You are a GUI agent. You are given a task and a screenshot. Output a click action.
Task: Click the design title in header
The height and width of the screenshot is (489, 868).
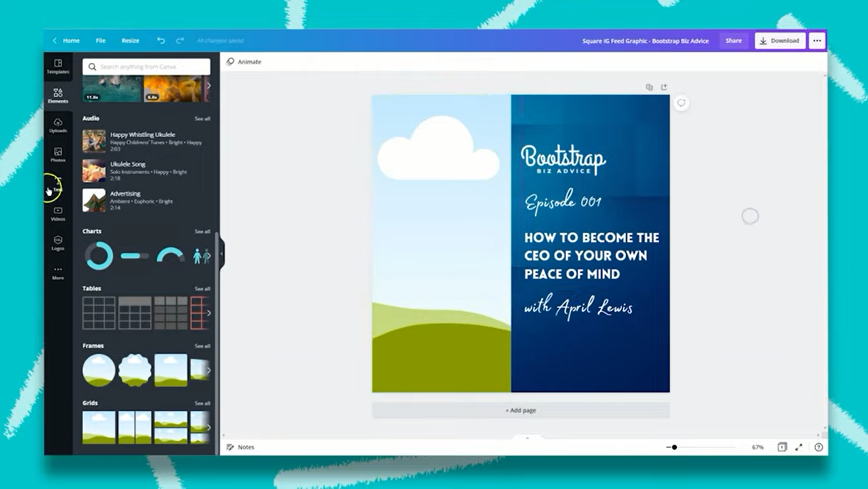point(645,41)
